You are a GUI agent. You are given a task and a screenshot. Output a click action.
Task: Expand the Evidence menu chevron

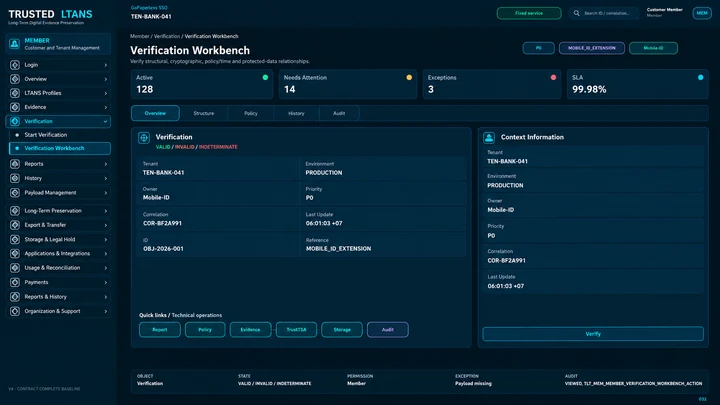pyautogui.click(x=106, y=107)
